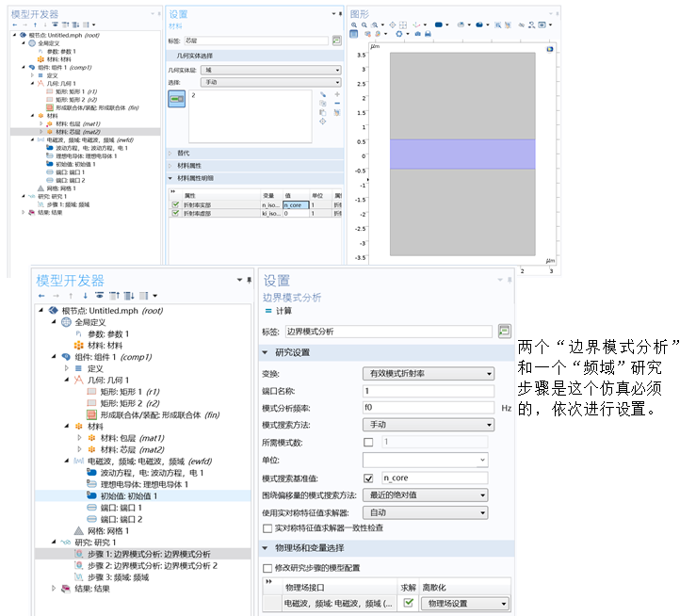Click the axis orientation view icon
The image size is (696, 616).
click(x=416, y=24)
